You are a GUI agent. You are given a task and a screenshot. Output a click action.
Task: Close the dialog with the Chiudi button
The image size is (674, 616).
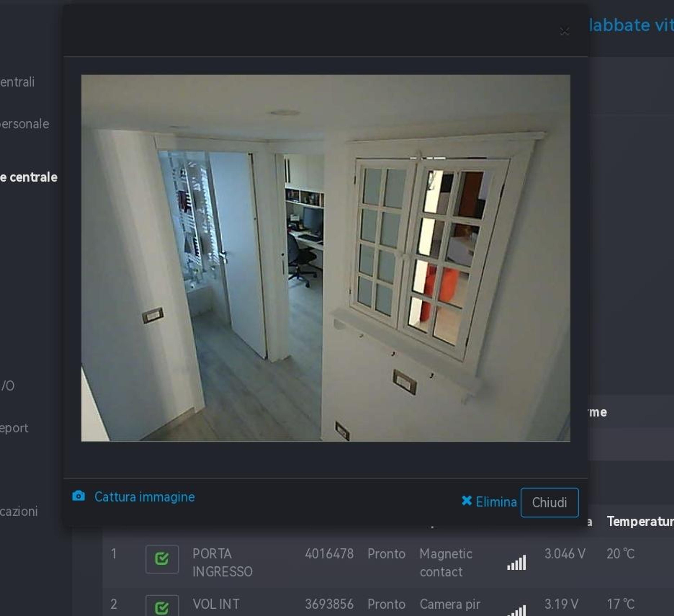[x=549, y=502]
